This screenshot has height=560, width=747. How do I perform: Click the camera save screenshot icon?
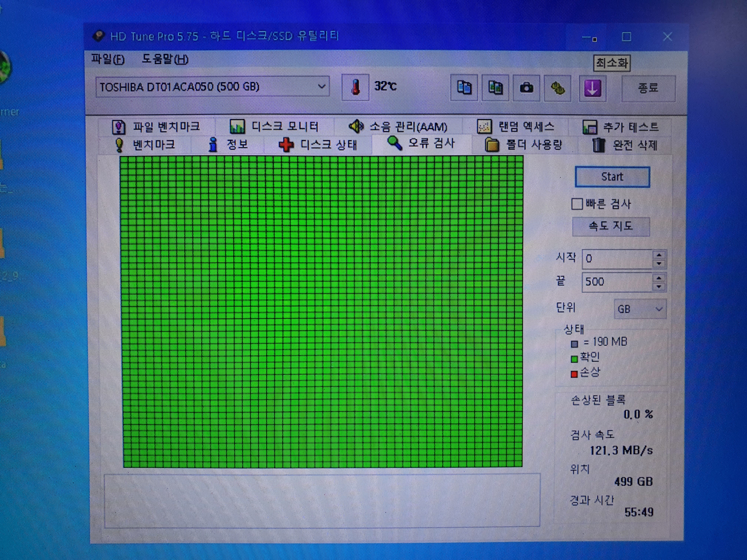click(x=526, y=88)
